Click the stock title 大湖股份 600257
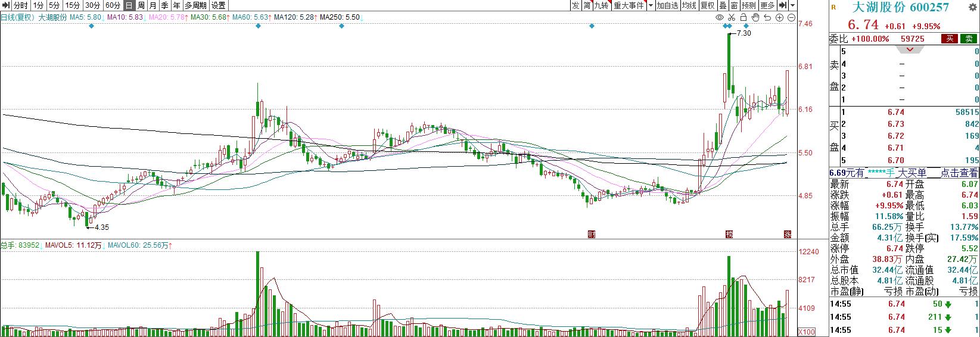The height and width of the screenshot is (337, 980). pyautogui.click(x=901, y=7)
